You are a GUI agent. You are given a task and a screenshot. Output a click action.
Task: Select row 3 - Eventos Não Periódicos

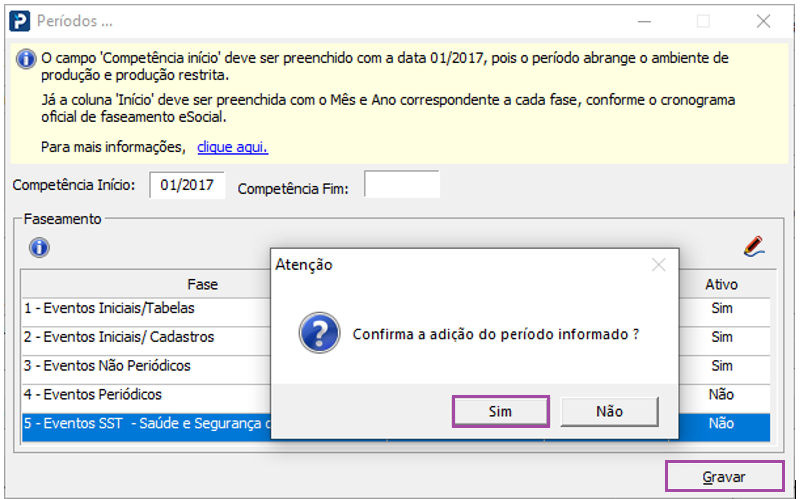tap(396, 366)
